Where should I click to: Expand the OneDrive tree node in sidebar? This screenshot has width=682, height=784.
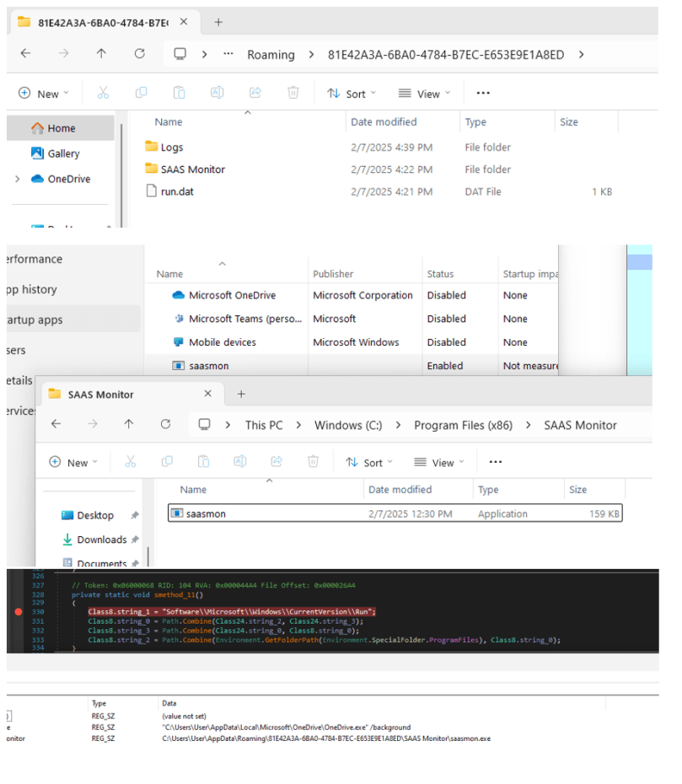click(18, 179)
